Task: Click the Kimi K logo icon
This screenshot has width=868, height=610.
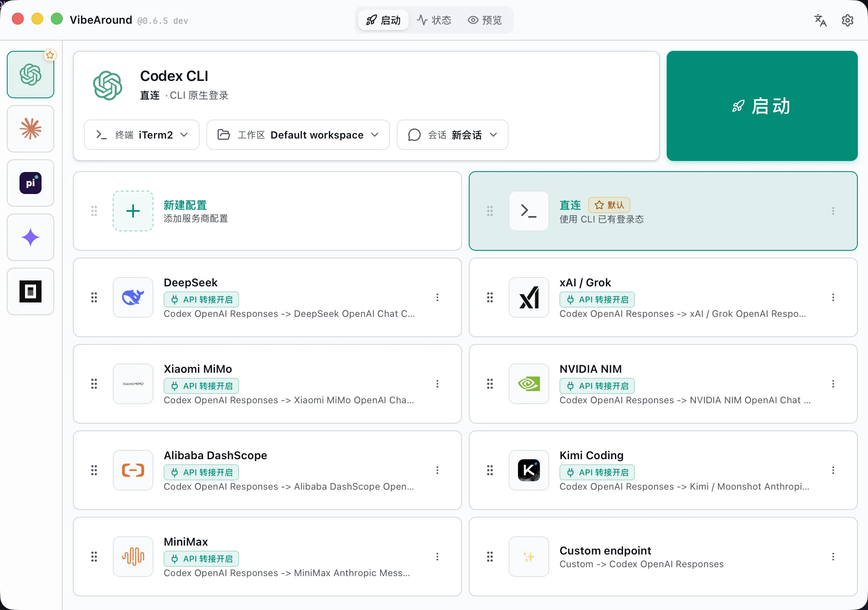Action: point(529,470)
